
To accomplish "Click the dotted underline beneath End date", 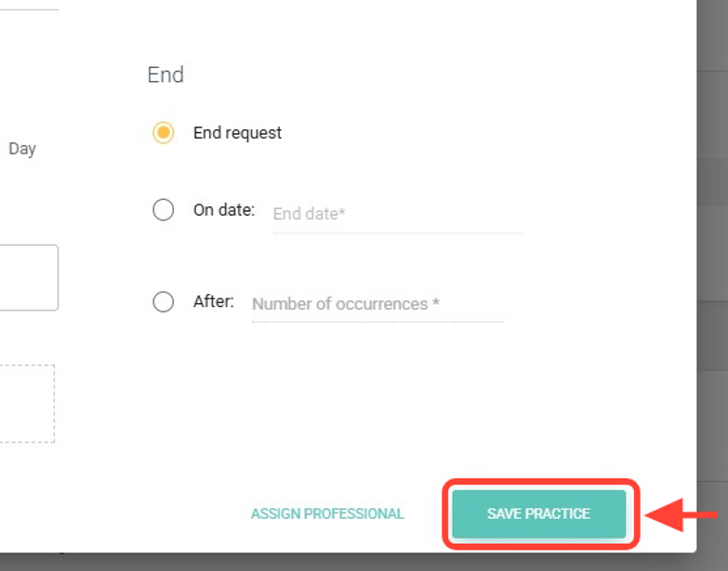I will [x=397, y=232].
